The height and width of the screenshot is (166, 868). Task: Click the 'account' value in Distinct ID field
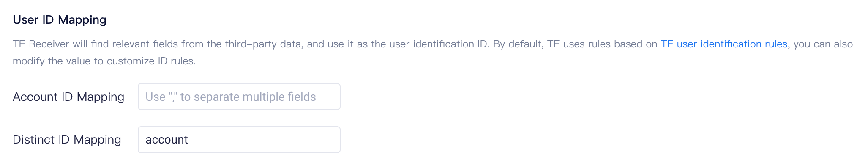click(x=167, y=140)
